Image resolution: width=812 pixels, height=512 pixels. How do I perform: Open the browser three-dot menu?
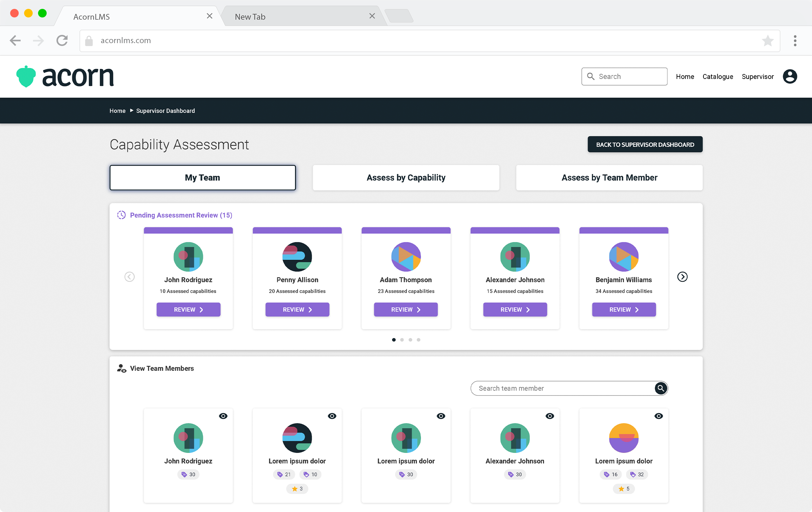(x=795, y=41)
